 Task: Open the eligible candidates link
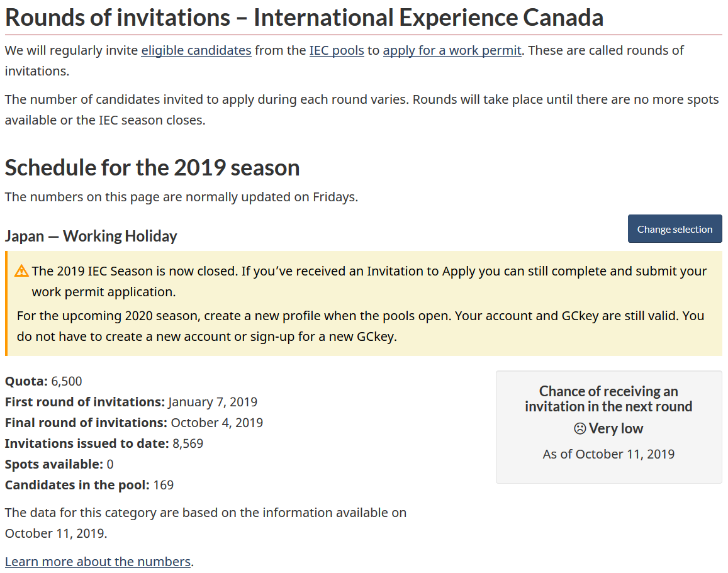click(x=196, y=50)
